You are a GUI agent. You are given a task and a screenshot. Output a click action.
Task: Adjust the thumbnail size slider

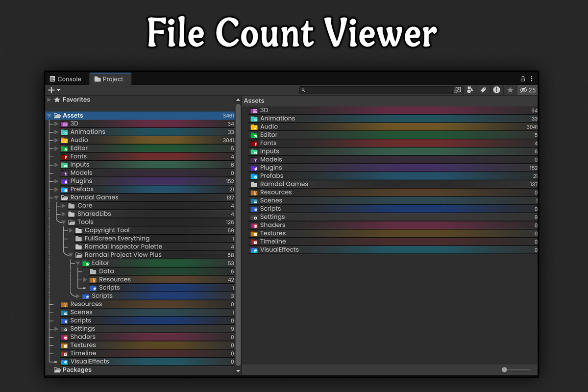coord(505,370)
